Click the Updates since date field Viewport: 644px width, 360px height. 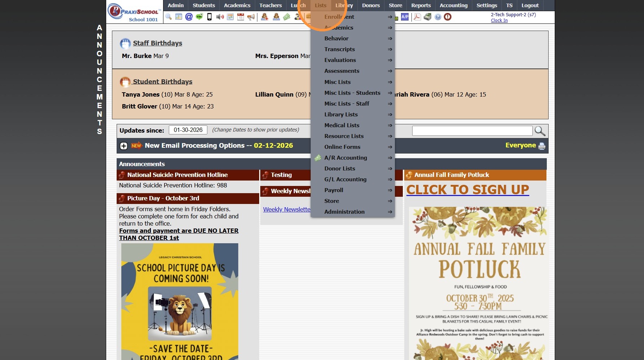(188, 130)
